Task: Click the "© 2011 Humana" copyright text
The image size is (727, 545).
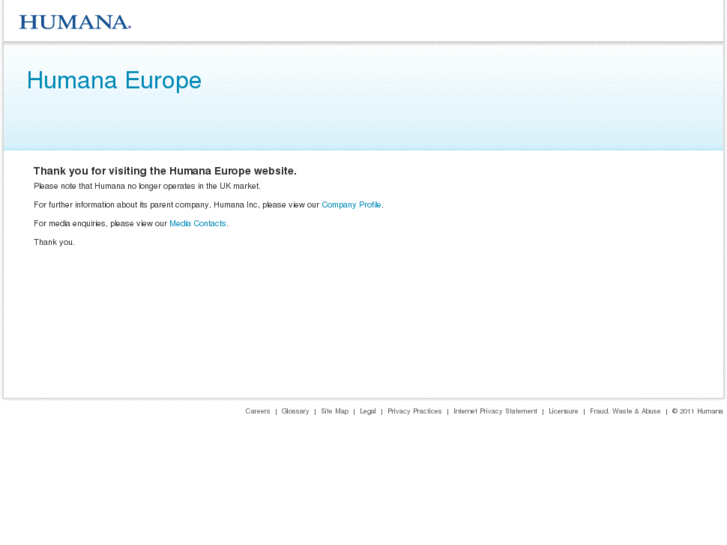Action: point(697,411)
